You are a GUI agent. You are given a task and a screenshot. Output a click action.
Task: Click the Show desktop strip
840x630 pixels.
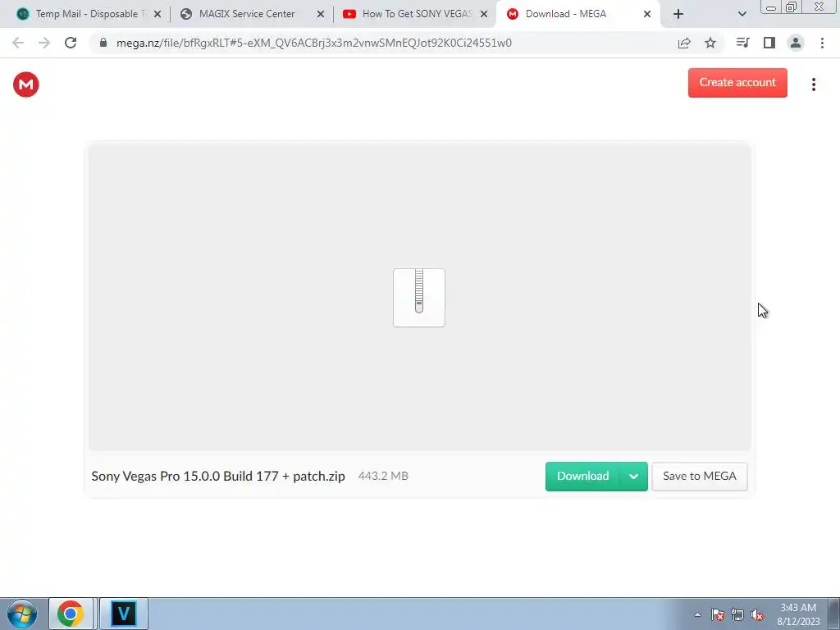pyautogui.click(x=834, y=614)
